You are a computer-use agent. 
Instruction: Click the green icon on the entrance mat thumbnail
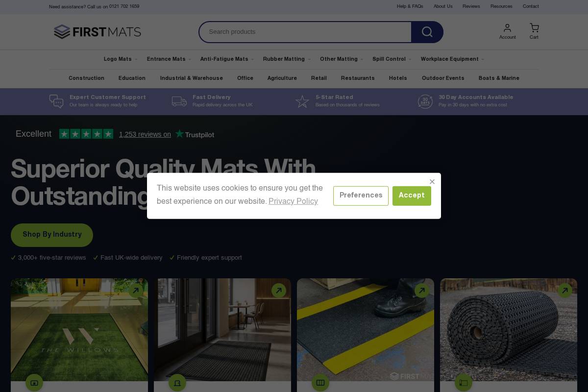coord(177,383)
